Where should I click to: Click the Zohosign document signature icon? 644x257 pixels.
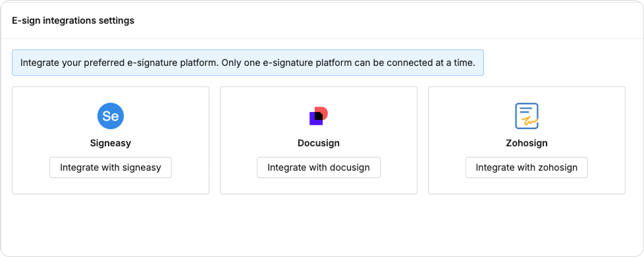click(527, 116)
